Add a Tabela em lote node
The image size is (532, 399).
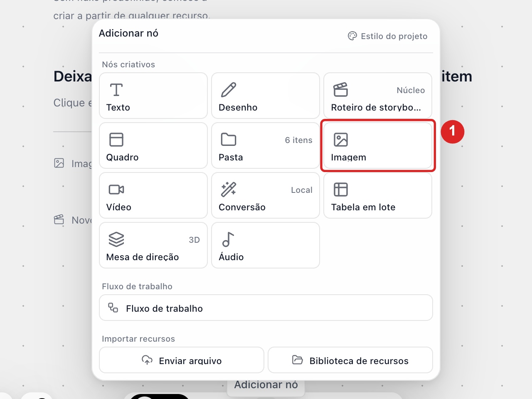coord(378,195)
